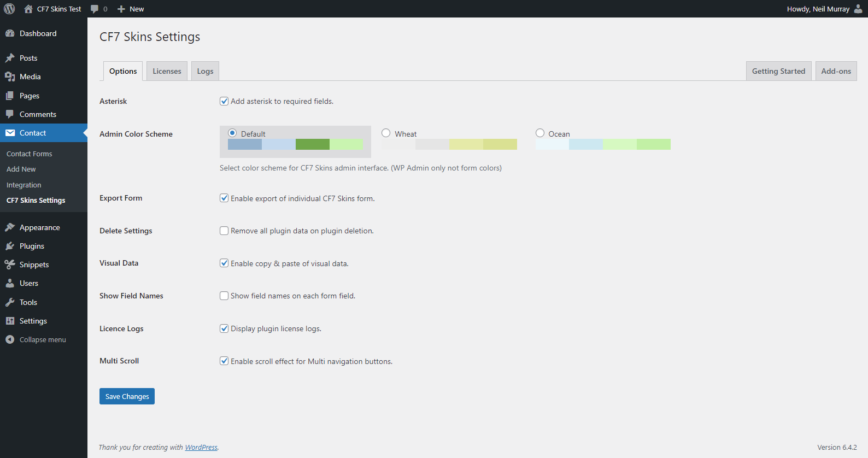
Task: Click the user avatar icon at top right
Action: (858, 9)
